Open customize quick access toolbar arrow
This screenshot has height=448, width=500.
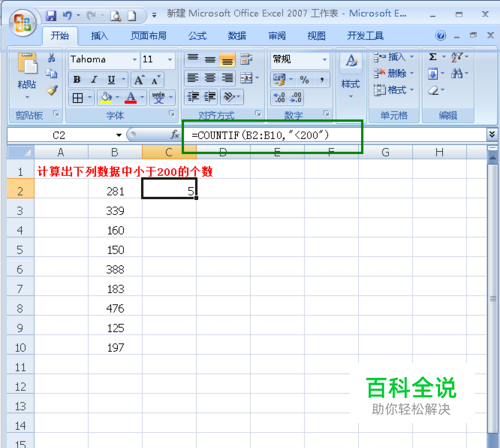(154, 15)
